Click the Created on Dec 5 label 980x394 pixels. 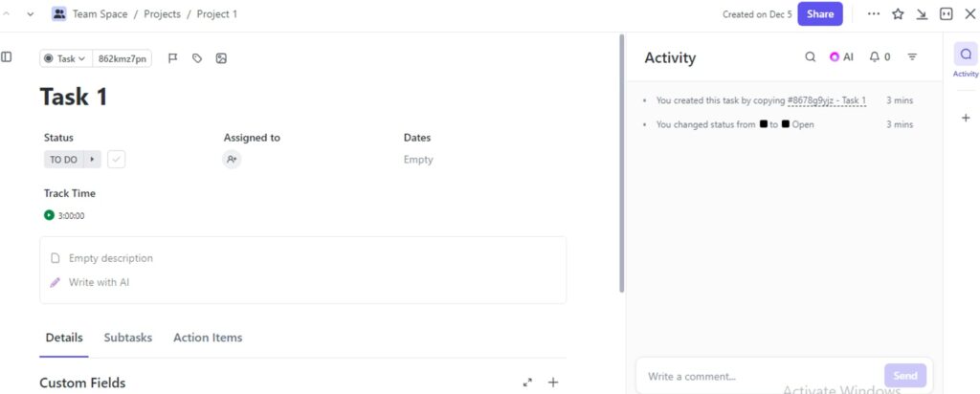pos(757,13)
